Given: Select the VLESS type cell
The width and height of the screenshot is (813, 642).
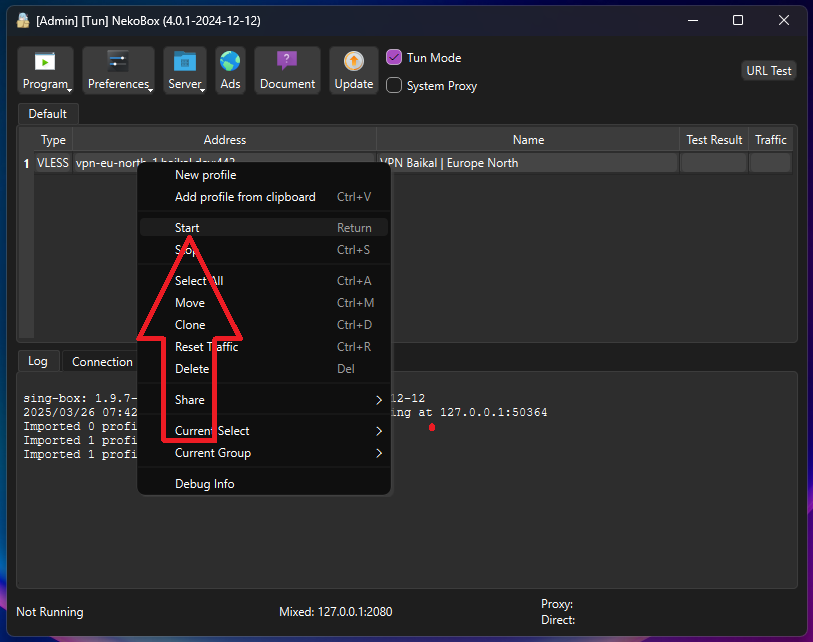Looking at the screenshot, I should (53, 163).
